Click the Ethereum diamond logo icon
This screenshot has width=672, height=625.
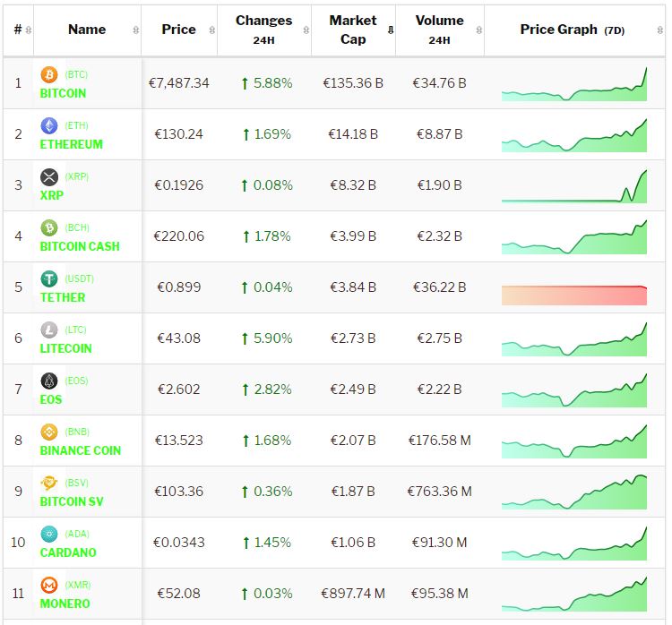49,126
